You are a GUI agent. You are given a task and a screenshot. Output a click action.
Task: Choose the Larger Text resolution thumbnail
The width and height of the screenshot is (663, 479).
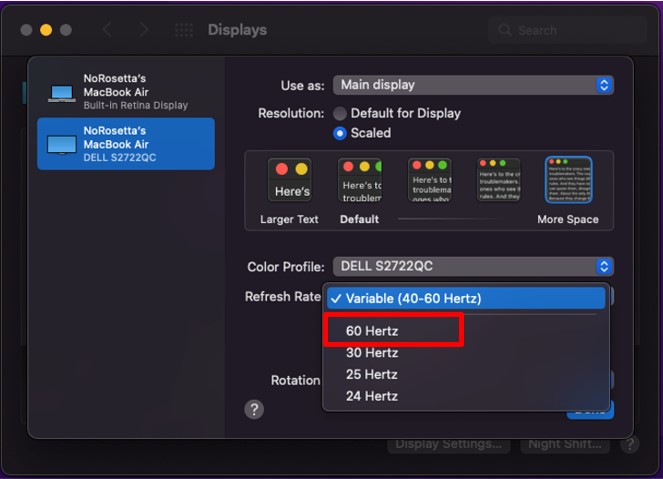point(290,180)
